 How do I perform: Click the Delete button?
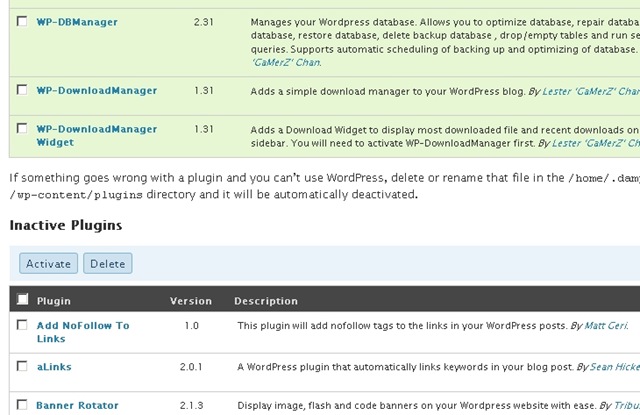pos(108,264)
